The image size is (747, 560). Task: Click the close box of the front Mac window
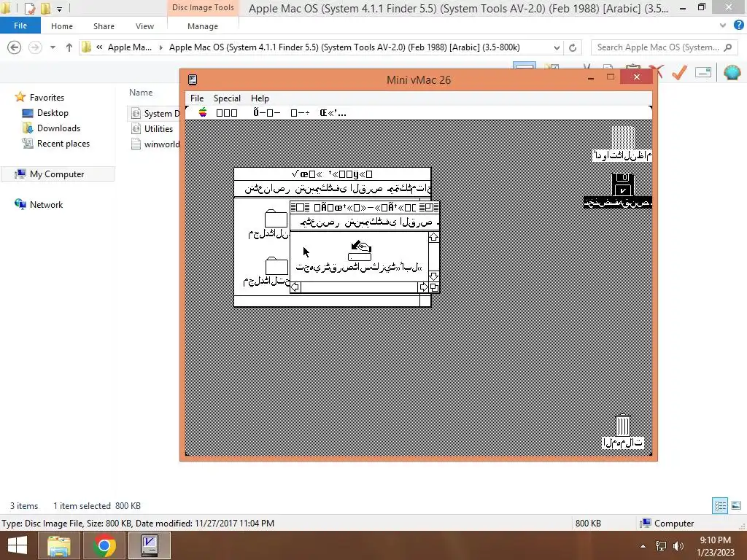[x=300, y=207]
